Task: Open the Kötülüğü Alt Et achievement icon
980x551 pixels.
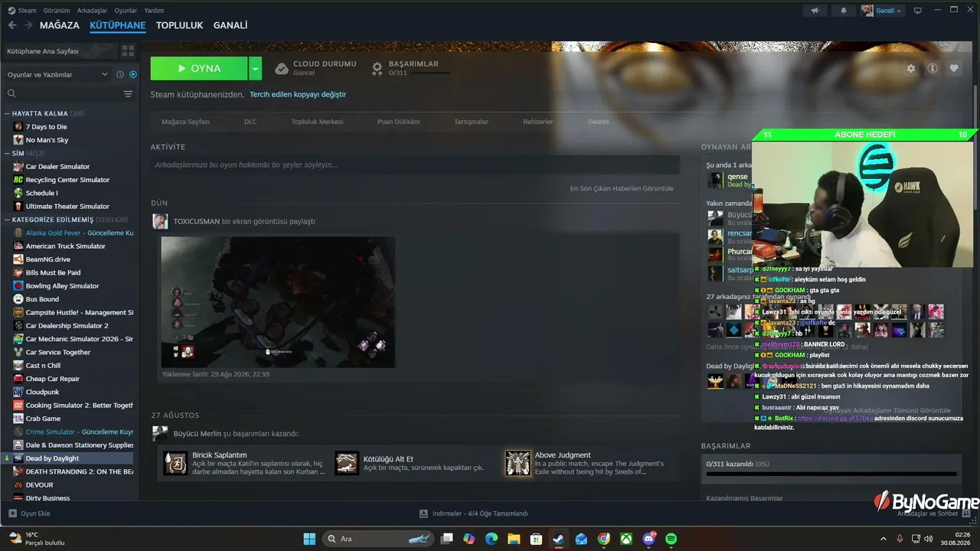Action: click(347, 463)
